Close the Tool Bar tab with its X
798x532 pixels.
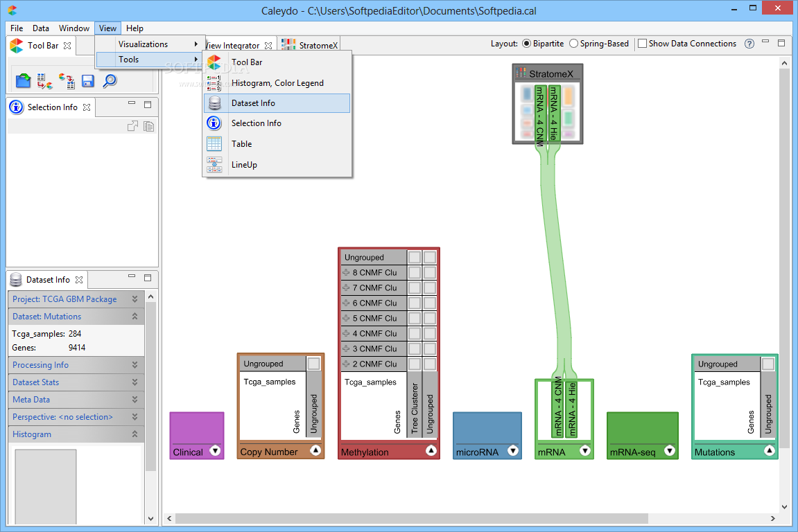tap(67, 46)
